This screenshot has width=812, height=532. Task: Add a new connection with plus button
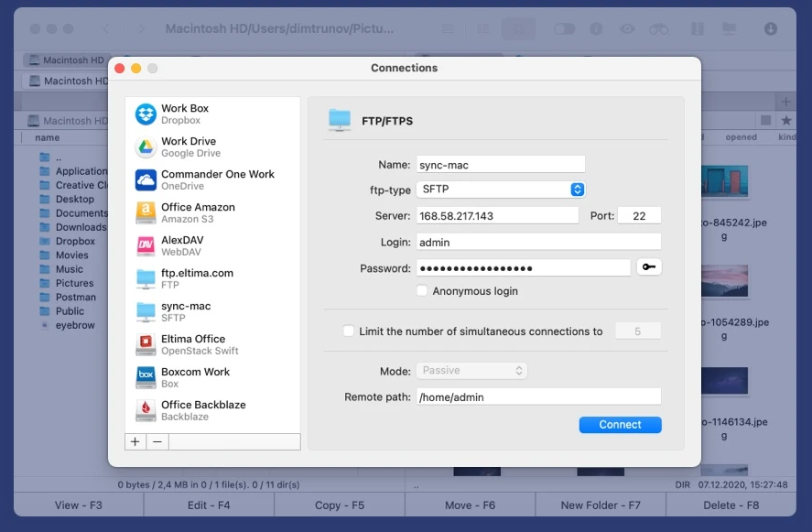point(135,441)
